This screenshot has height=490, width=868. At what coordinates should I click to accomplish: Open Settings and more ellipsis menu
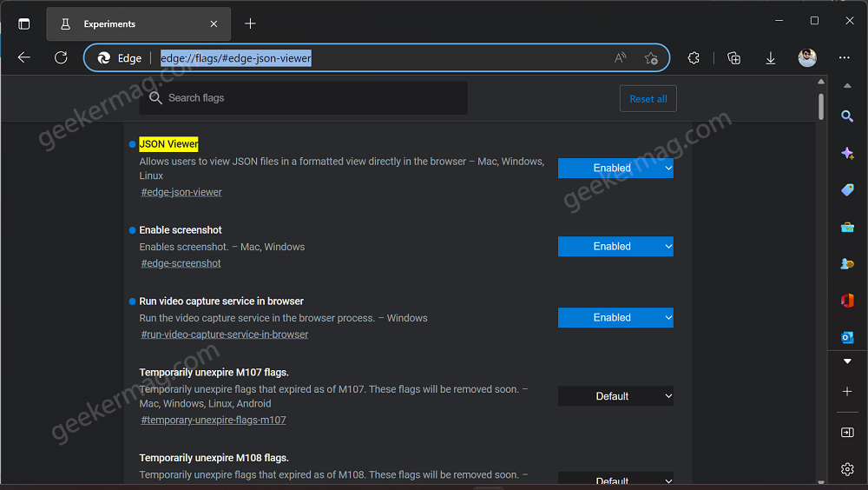845,57
